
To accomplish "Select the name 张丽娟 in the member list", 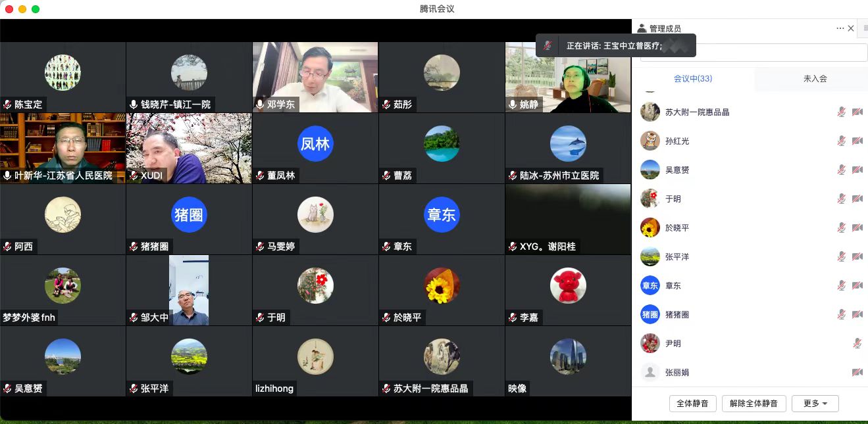I will (x=677, y=372).
